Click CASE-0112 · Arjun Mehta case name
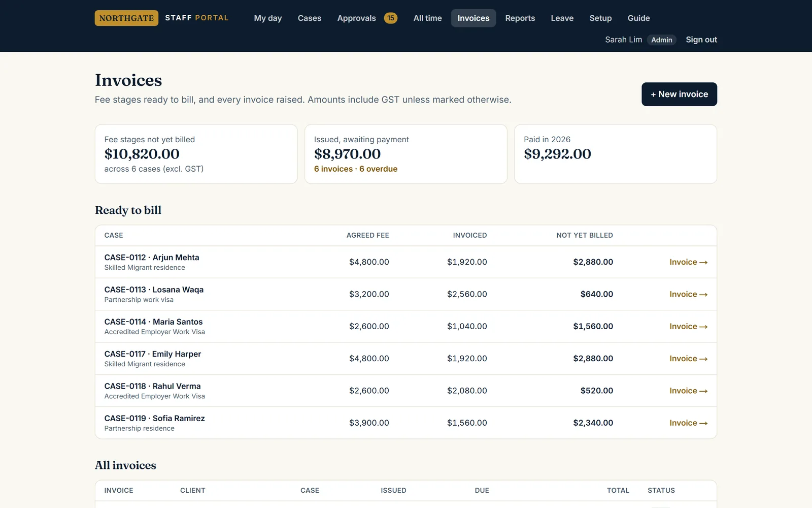 152,258
